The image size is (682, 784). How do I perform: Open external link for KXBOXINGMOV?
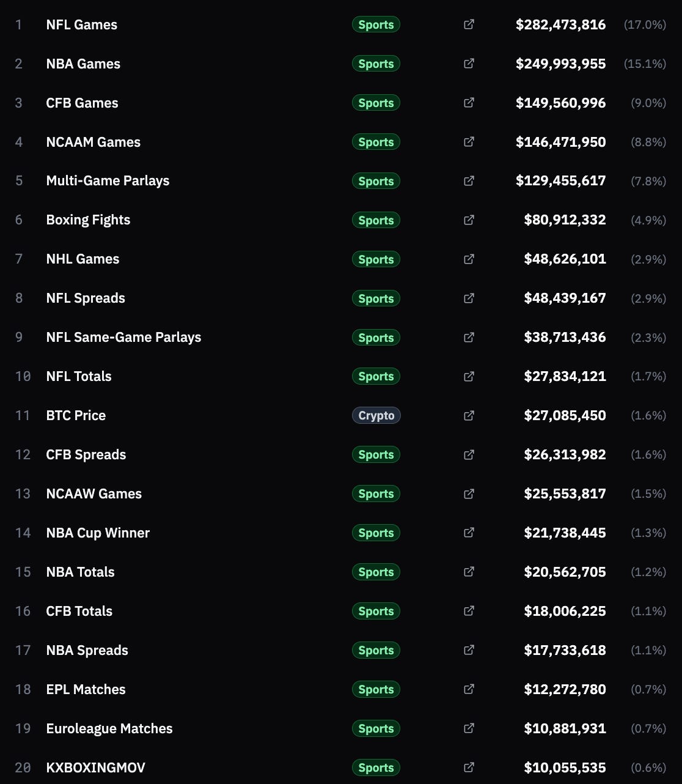coord(469,767)
